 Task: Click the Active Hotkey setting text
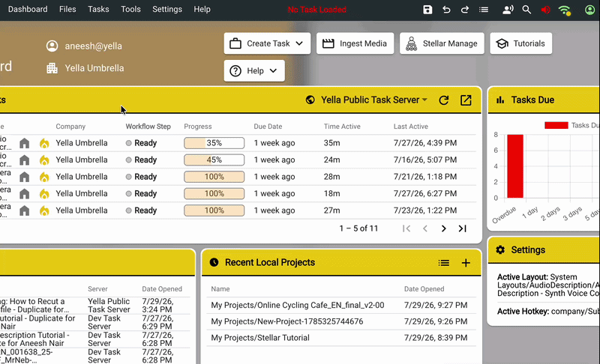(548, 312)
